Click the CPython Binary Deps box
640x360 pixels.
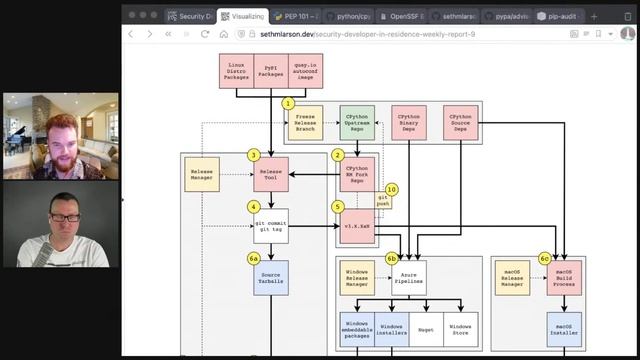(409, 123)
